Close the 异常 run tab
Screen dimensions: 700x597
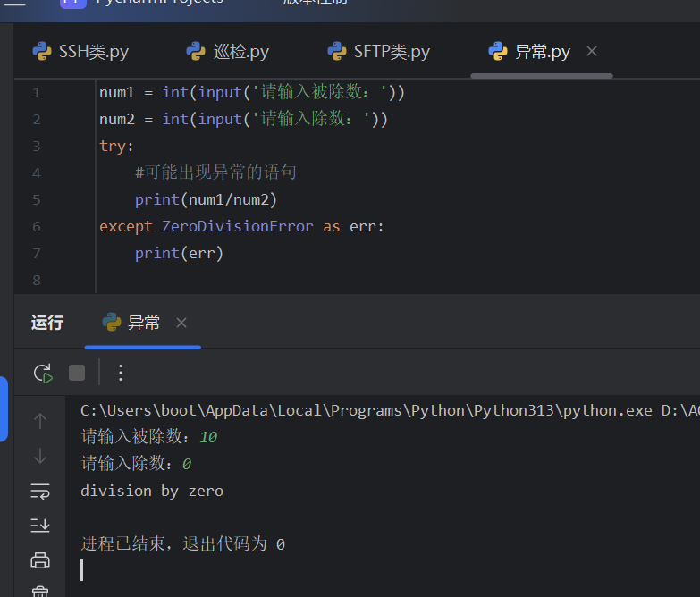pyautogui.click(x=181, y=323)
